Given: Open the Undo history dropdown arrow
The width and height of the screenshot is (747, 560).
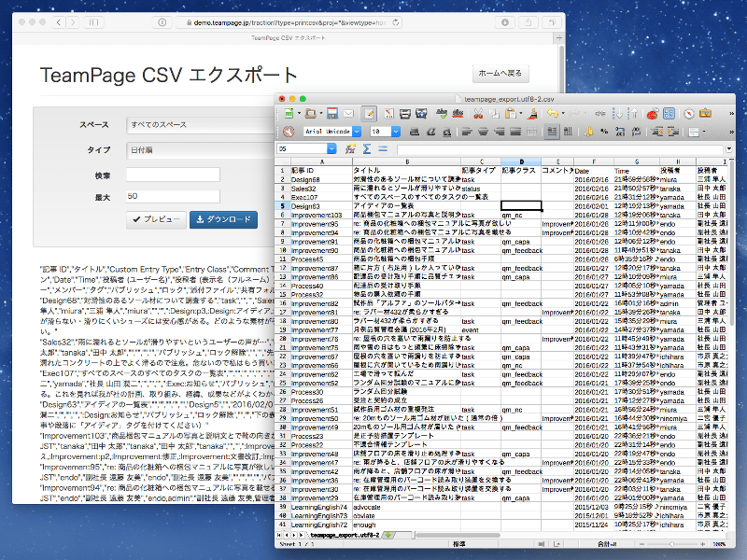Looking at the screenshot, I should [563, 113].
